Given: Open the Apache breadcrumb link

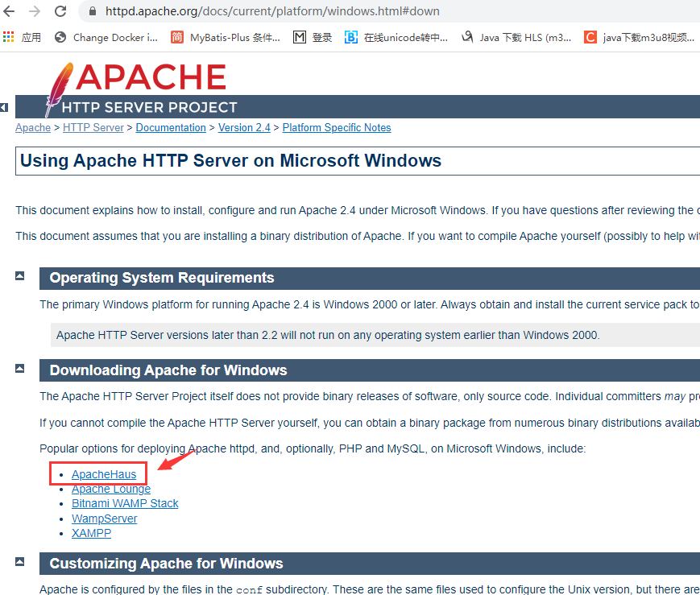Looking at the screenshot, I should [x=33, y=128].
